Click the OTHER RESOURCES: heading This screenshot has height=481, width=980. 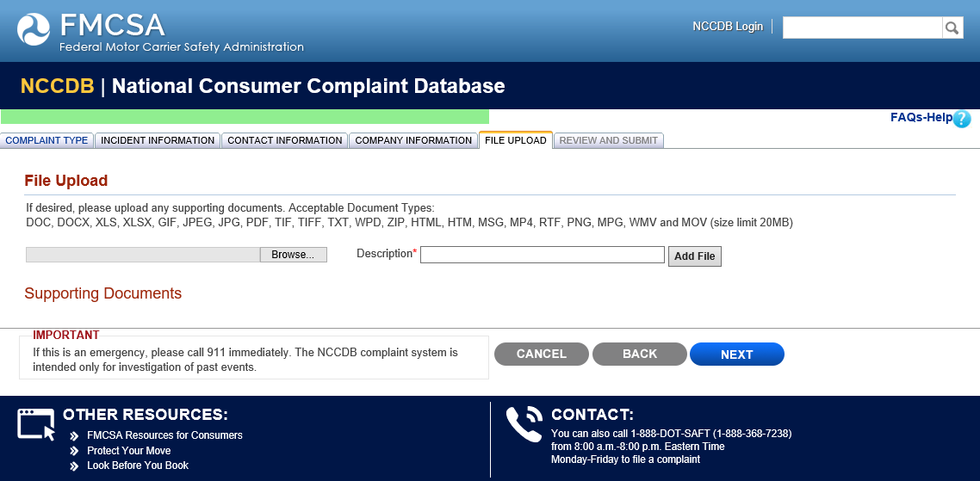point(146,415)
